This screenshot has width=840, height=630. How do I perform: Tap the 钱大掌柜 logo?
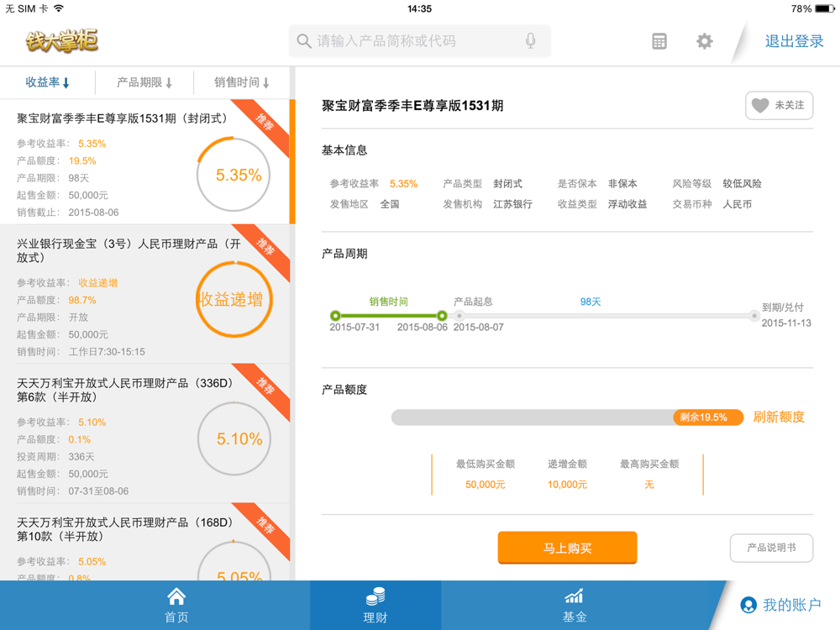(61, 41)
